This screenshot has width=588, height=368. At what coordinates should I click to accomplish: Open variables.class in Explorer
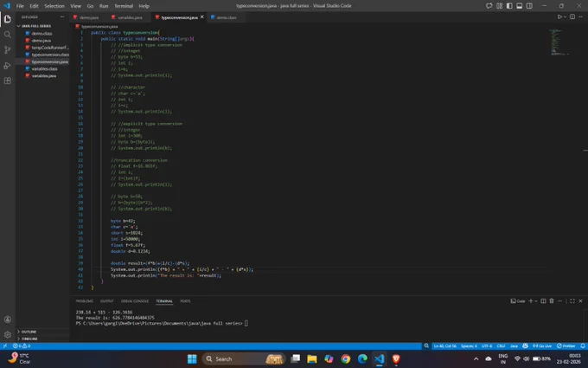coord(42,68)
